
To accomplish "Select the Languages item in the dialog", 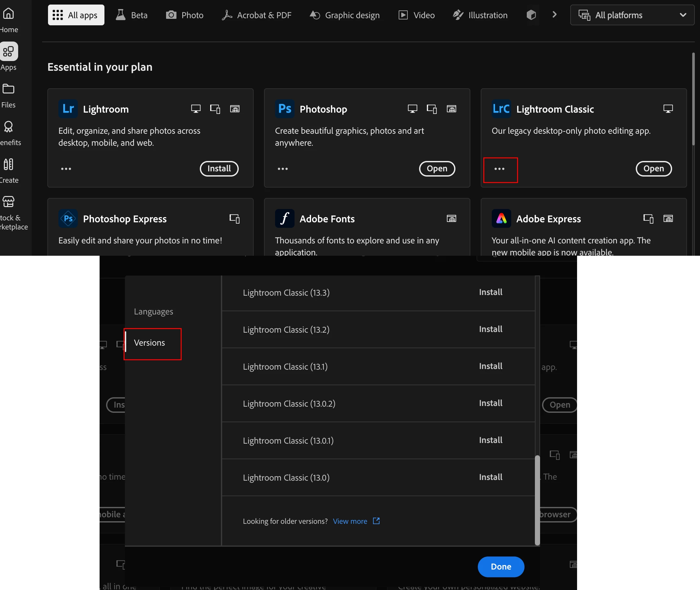I will point(153,312).
